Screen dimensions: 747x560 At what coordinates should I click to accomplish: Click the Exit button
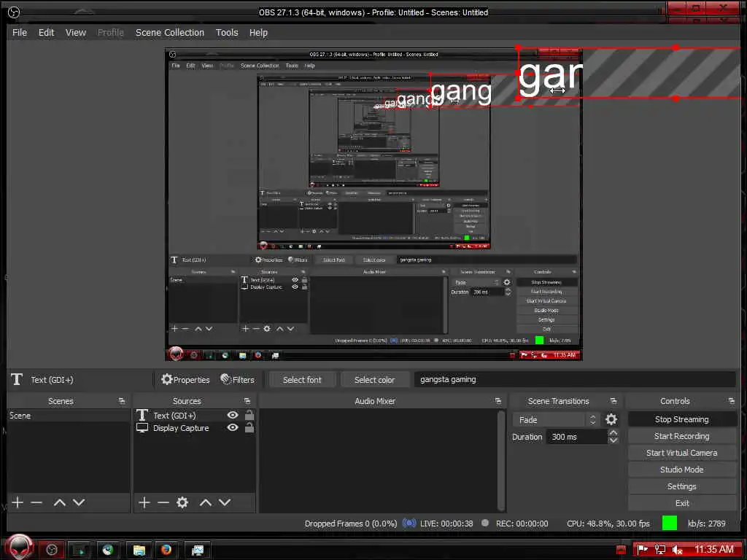click(682, 503)
